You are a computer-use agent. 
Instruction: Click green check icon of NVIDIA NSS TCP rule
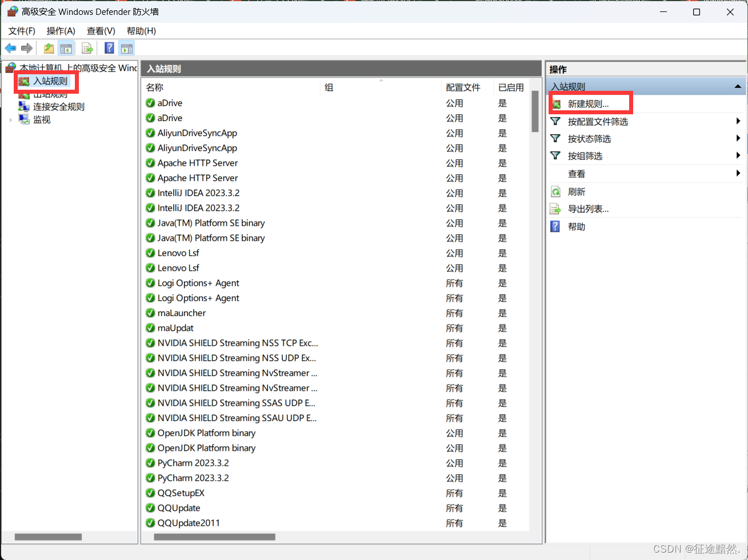[150, 343]
